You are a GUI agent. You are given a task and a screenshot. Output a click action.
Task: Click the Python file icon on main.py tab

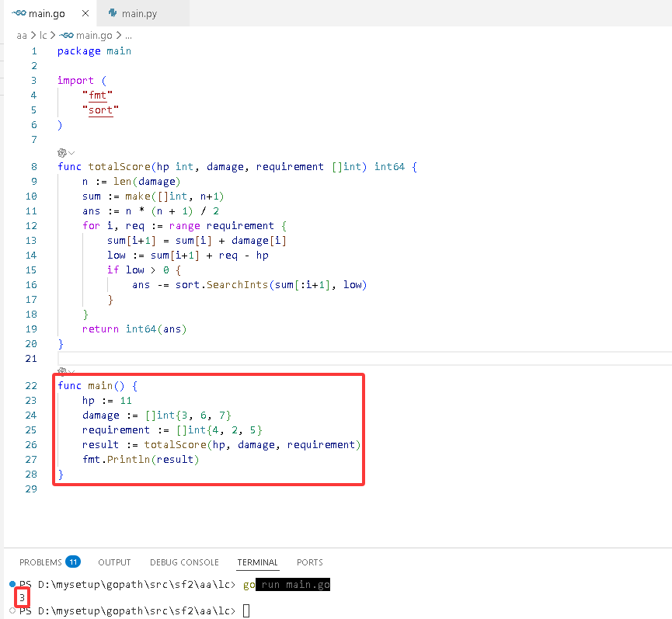113,13
